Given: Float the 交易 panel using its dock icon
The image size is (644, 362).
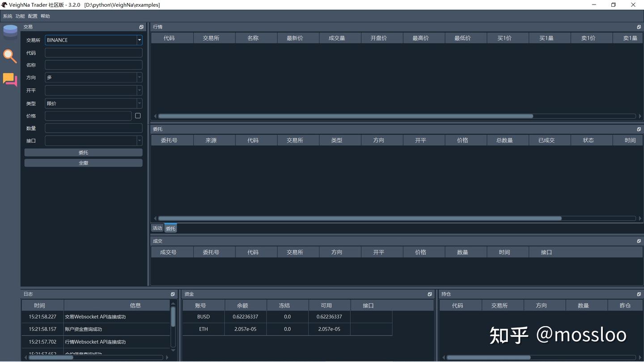Looking at the screenshot, I should 141,27.
